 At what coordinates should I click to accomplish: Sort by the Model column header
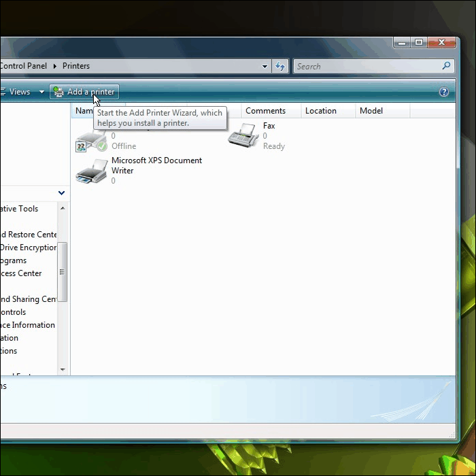[371, 111]
